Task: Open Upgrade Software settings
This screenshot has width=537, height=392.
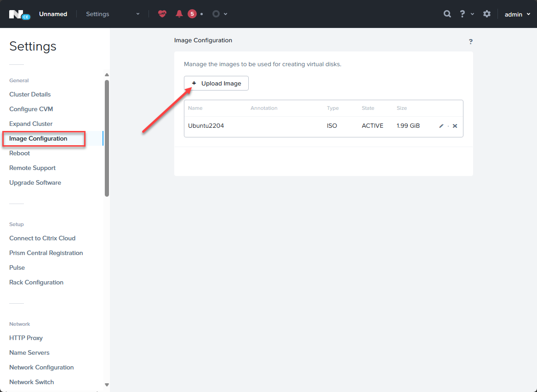Action: tap(35, 182)
